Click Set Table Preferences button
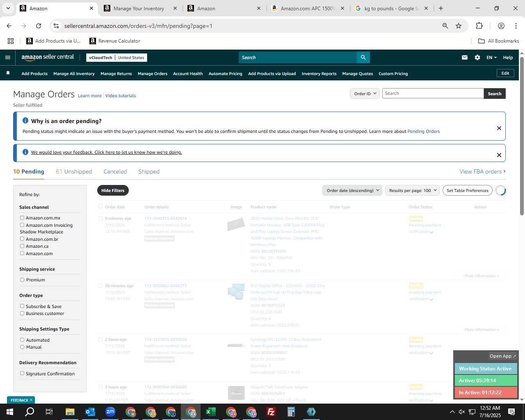The image size is (525, 420). point(468,190)
